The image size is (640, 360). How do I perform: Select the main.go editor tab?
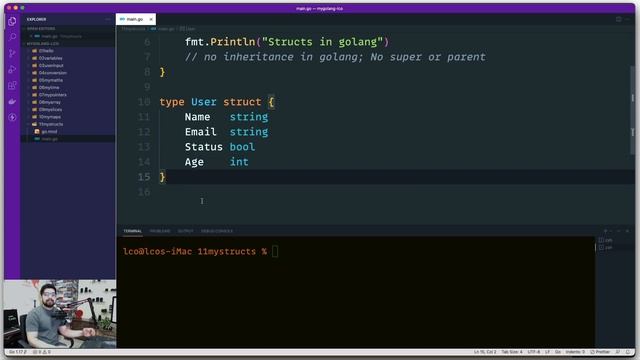point(135,19)
